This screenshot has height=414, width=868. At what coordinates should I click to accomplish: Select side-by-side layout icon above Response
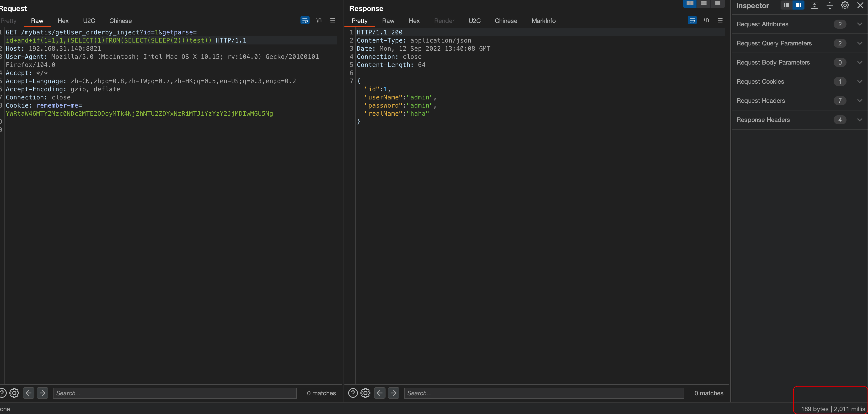tap(690, 3)
